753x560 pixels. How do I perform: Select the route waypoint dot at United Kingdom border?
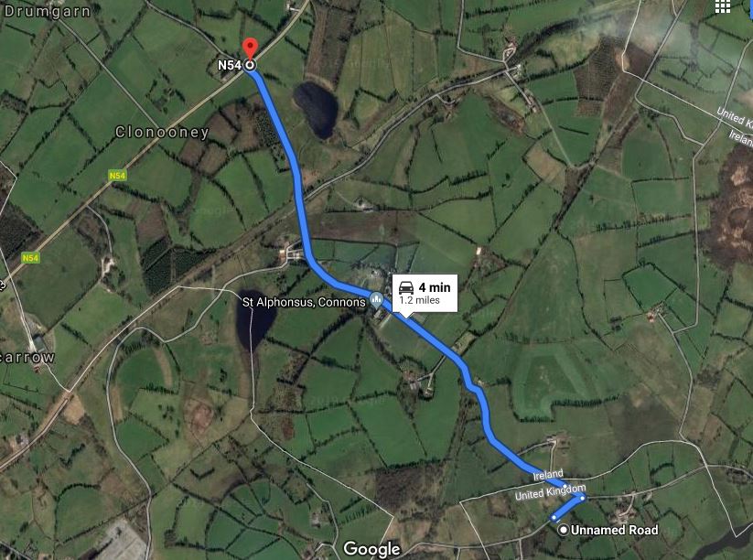(x=582, y=498)
